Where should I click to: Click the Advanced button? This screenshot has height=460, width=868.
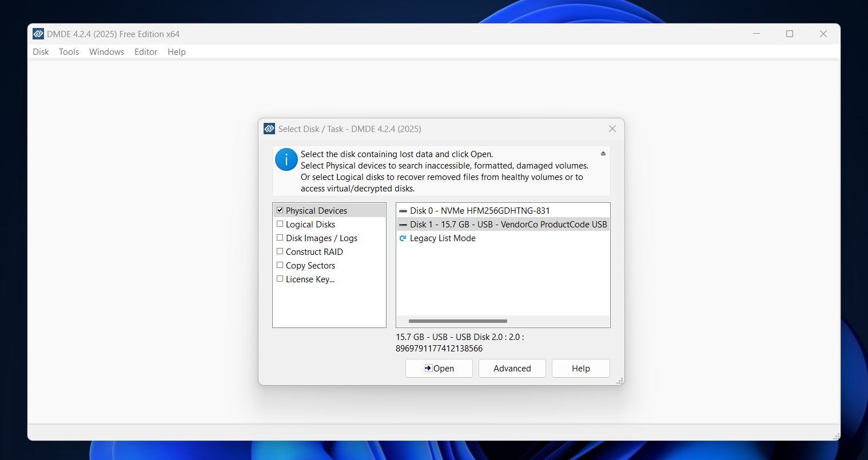pyautogui.click(x=512, y=368)
